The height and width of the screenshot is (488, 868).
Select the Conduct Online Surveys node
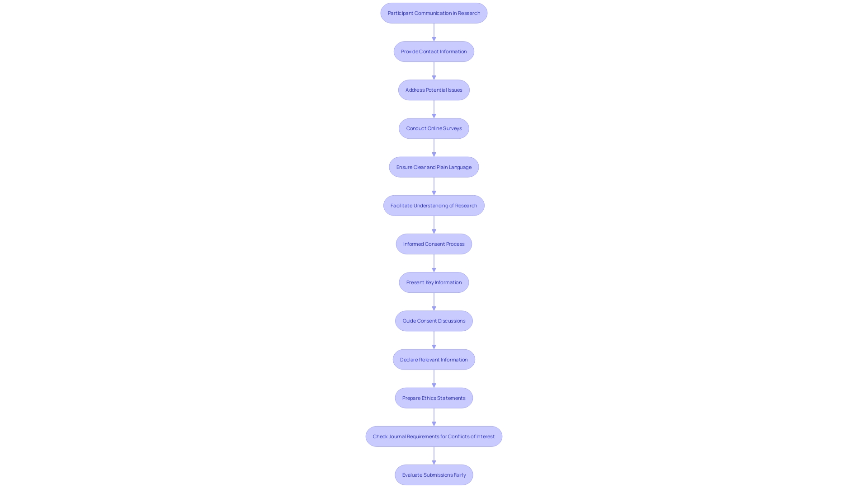[x=434, y=127]
